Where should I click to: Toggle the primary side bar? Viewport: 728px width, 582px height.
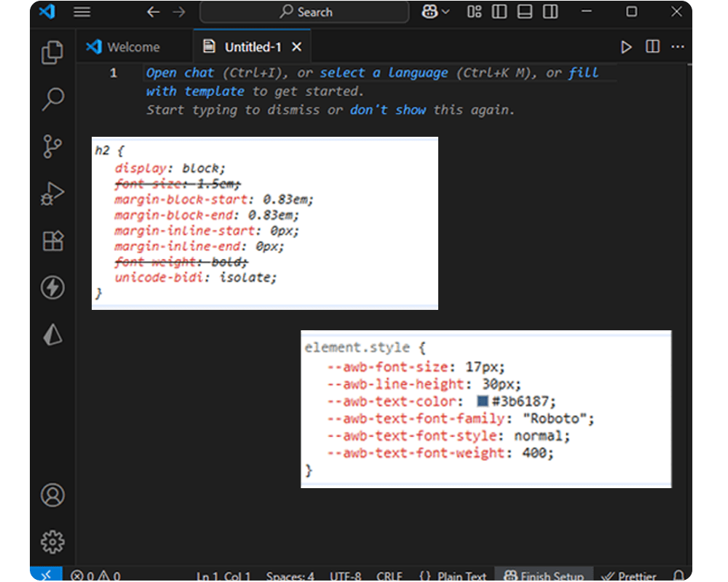click(499, 12)
